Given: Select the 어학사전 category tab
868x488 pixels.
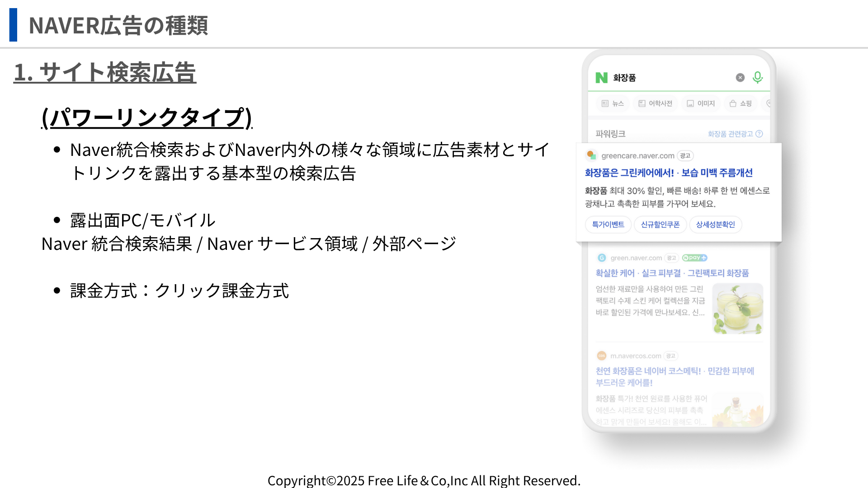Looking at the screenshot, I should (655, 103).
